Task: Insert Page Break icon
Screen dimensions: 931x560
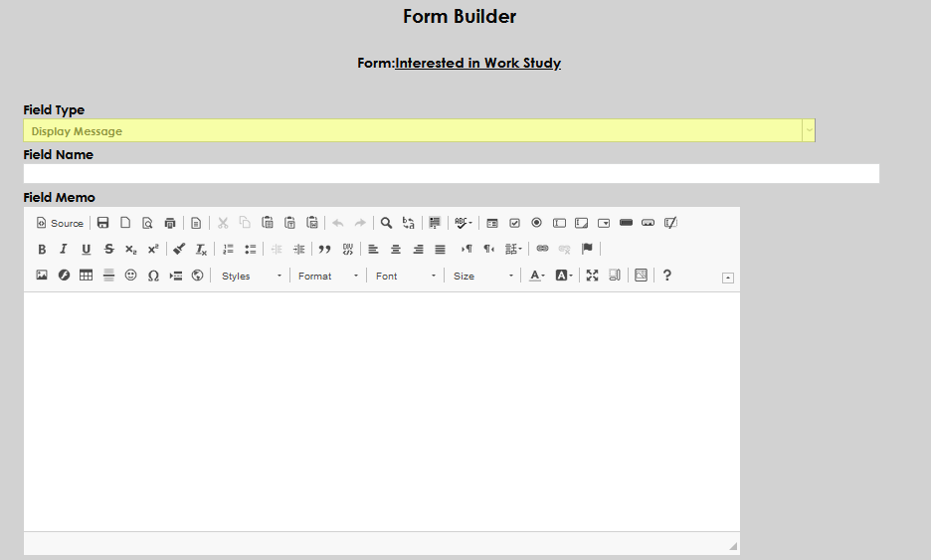Action: coord(176,275)
